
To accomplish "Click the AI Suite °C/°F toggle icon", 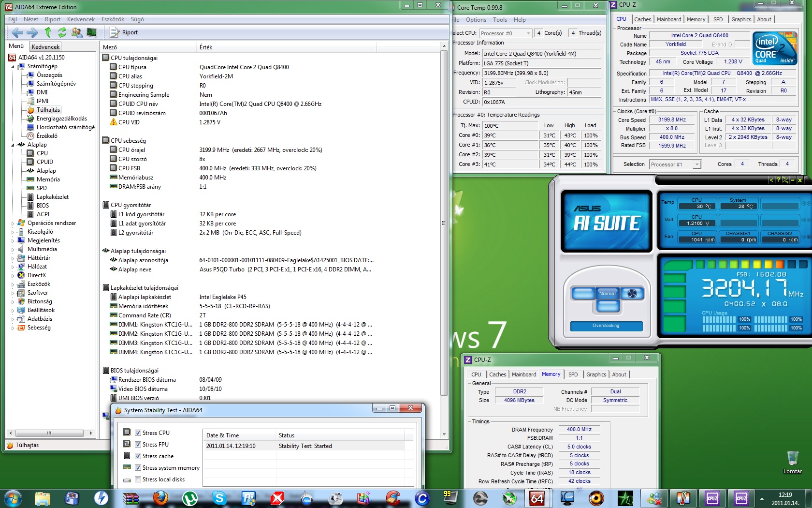I will pos(785,180).
